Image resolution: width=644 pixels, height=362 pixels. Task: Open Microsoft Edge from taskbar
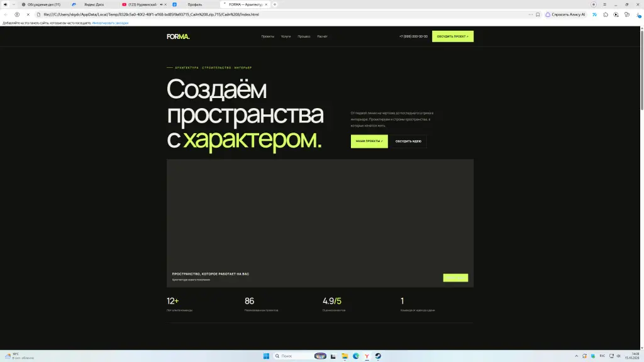coord(356,356)
